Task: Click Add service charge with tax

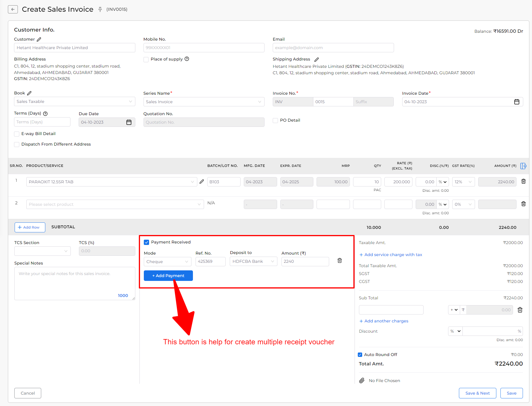Action: (391, 255)
